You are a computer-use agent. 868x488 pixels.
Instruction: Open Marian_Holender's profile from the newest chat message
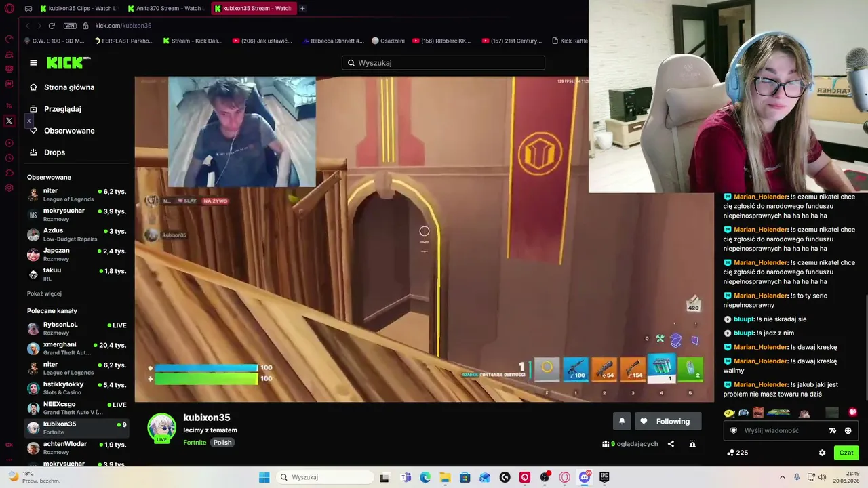pyautogui.click(x=761, y=385)
